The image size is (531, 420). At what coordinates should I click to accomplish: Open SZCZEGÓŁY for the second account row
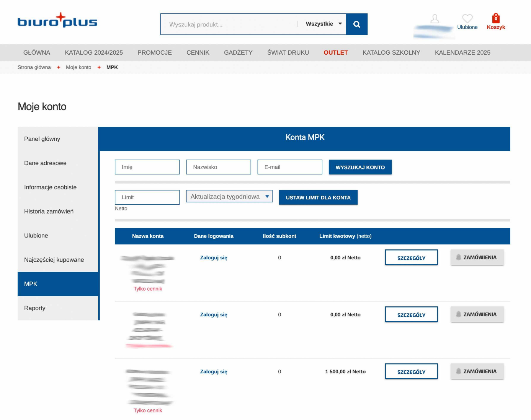[x=411, y=314]
